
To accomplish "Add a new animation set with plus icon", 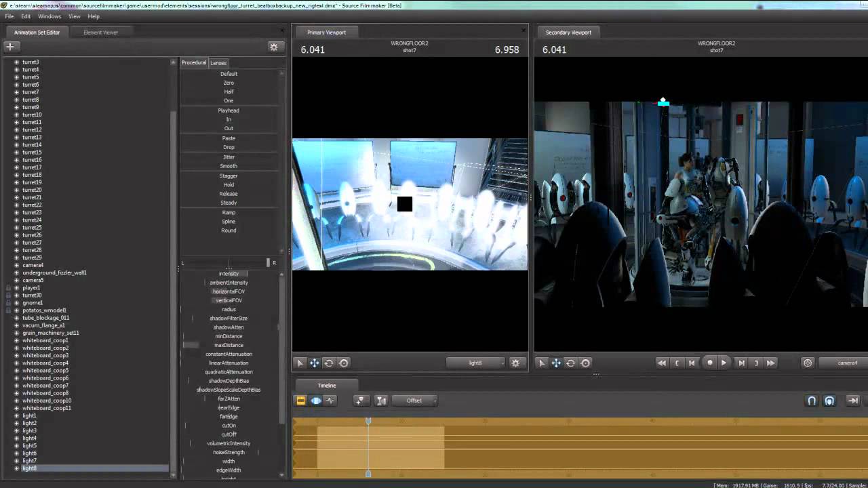I will [10, 47].
